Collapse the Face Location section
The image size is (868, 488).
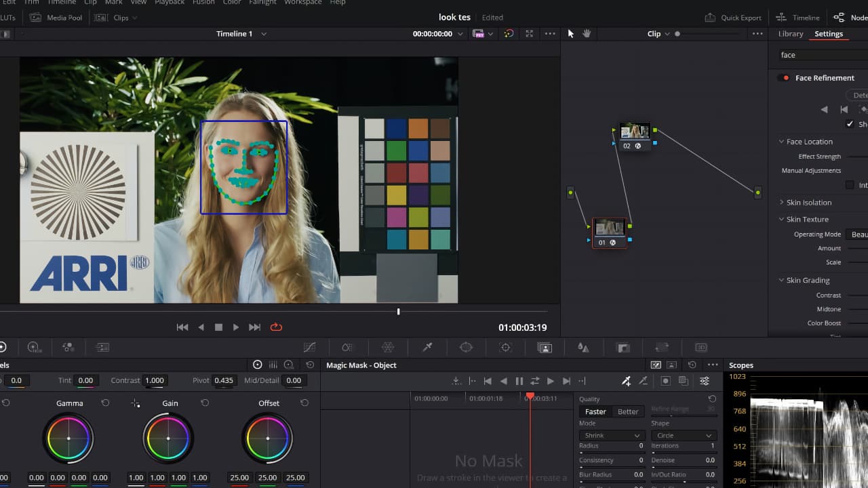click(781, 142)
